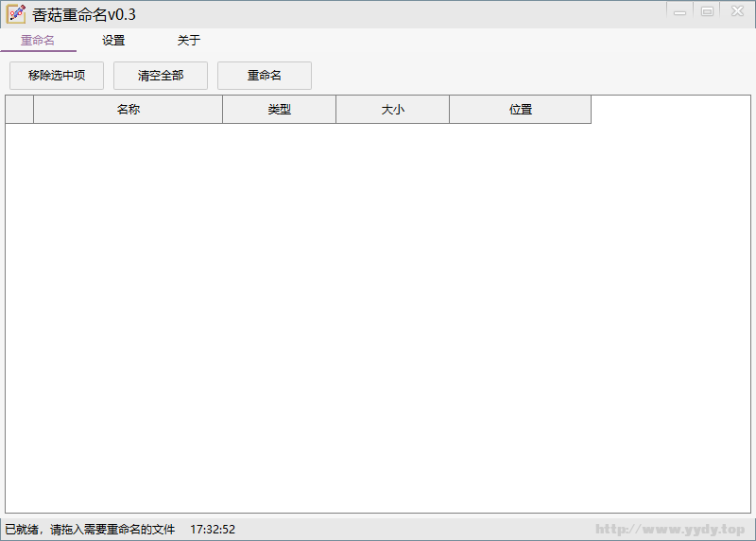
Task: Close the 香菇重命名 window
Action: point(737,11)
